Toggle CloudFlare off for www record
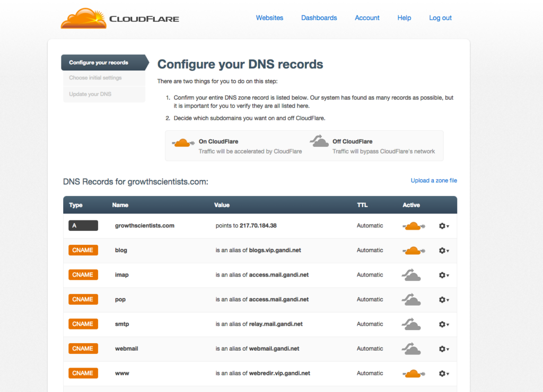The width and height of the screenshot is (543, 392). [413, 373]
